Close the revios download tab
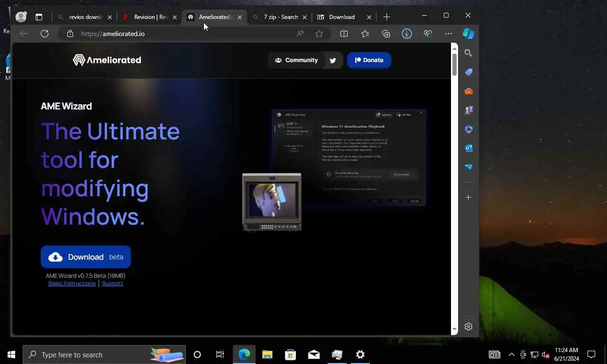This screenshot has height=364, width=607. [110, 17]
